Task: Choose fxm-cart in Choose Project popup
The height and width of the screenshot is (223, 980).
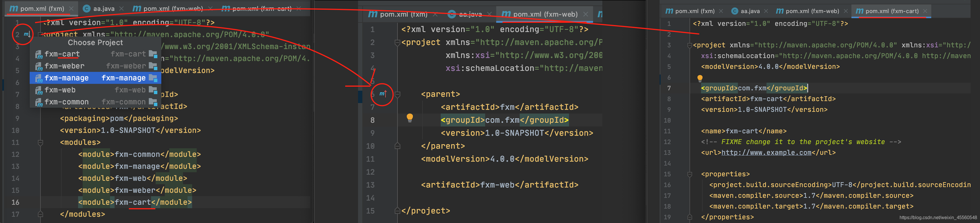Action: point(95,54)
